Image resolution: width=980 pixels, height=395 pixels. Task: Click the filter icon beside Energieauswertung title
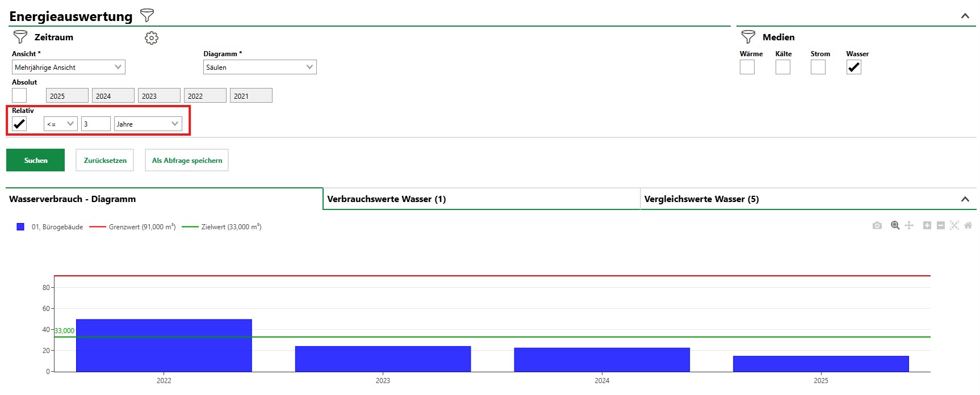147,15
